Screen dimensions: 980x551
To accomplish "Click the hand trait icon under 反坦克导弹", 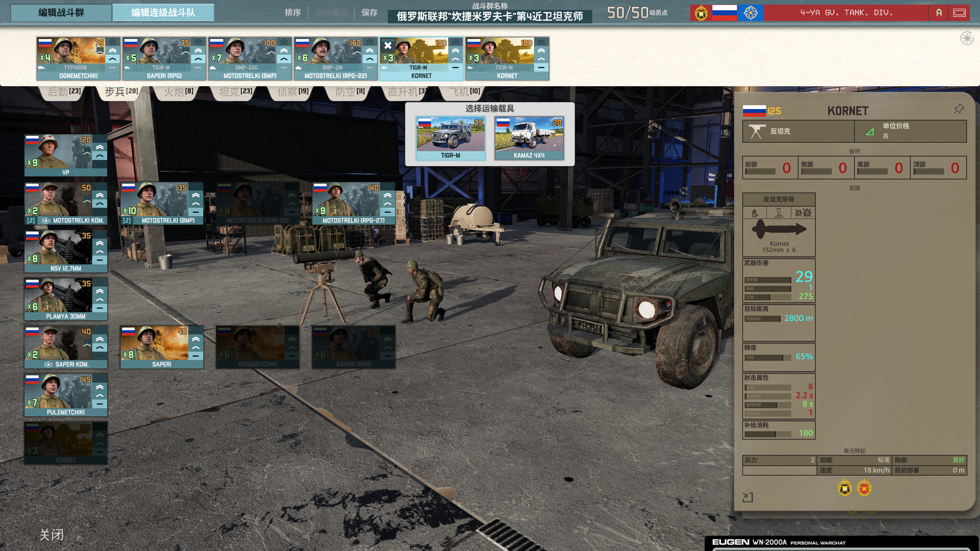I will pyautogui.click(x=755, y=213).
